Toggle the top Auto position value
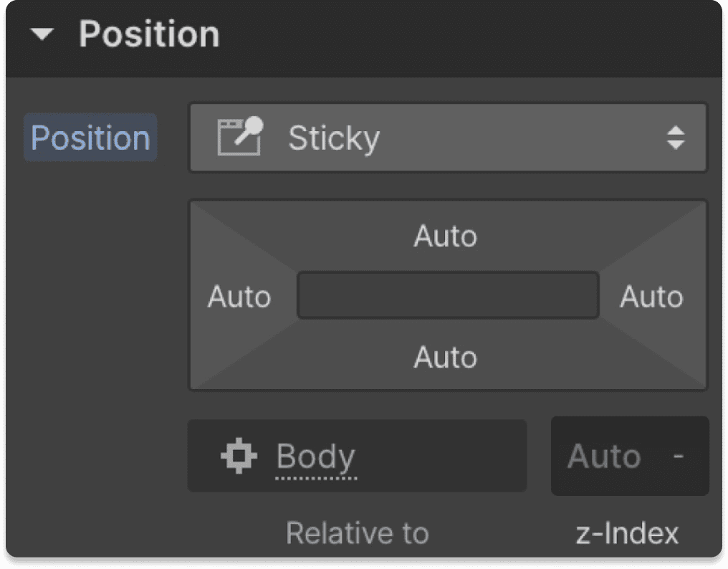The width and height of the screenshot is (728, 569). click(x=446, y=236)
